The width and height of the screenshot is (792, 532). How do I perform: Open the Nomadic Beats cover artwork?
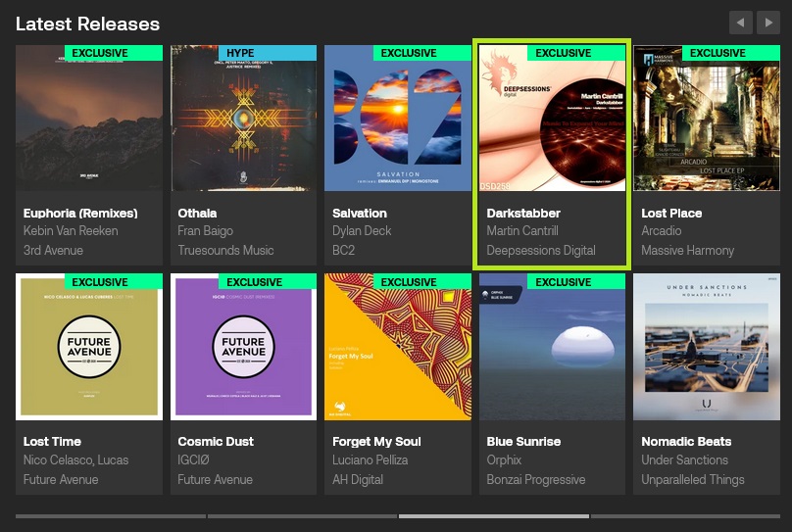pyautogui.click(x=707, y=347)
